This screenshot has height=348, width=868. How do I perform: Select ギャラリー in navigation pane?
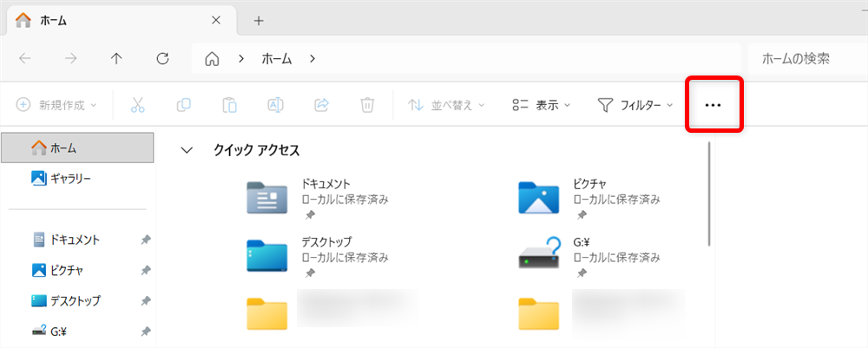pyautogui.click(x=77, y=178)
